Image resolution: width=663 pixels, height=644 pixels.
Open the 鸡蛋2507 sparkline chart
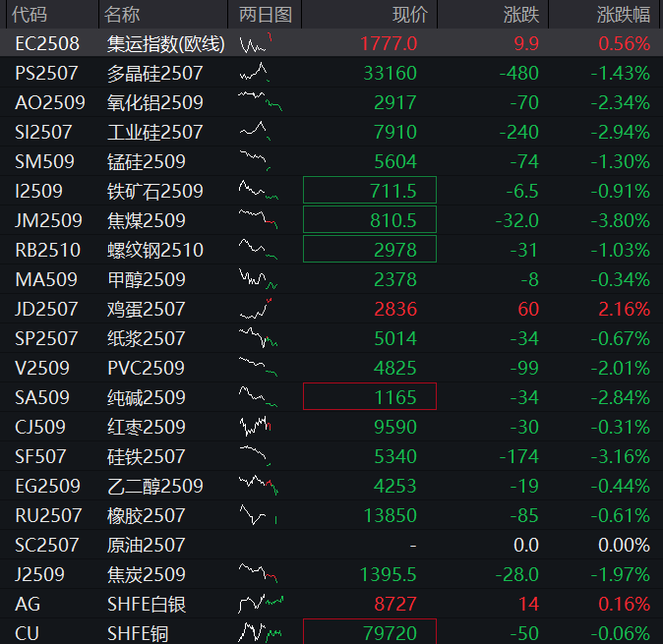pos(256,309)
